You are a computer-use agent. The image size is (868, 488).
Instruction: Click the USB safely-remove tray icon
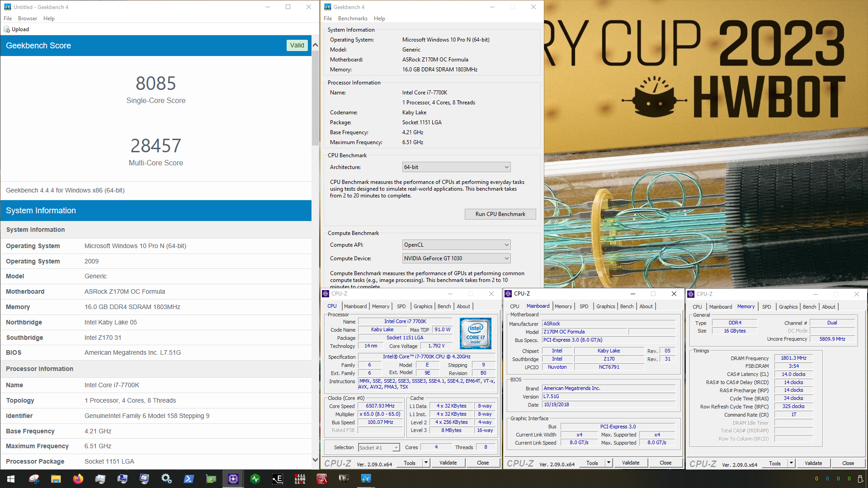point(860,479)
